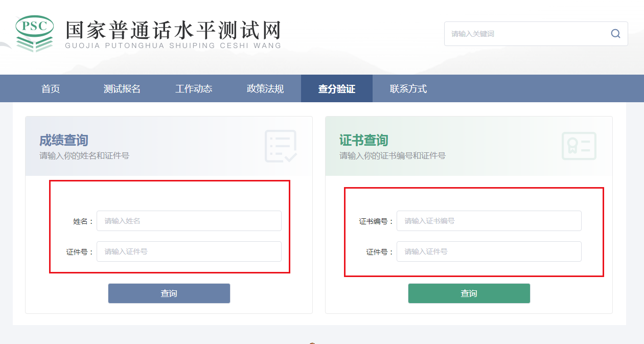Open the 联系方式 navigation tab
This screenshot has width=644, height=344.
click(408, 88)
